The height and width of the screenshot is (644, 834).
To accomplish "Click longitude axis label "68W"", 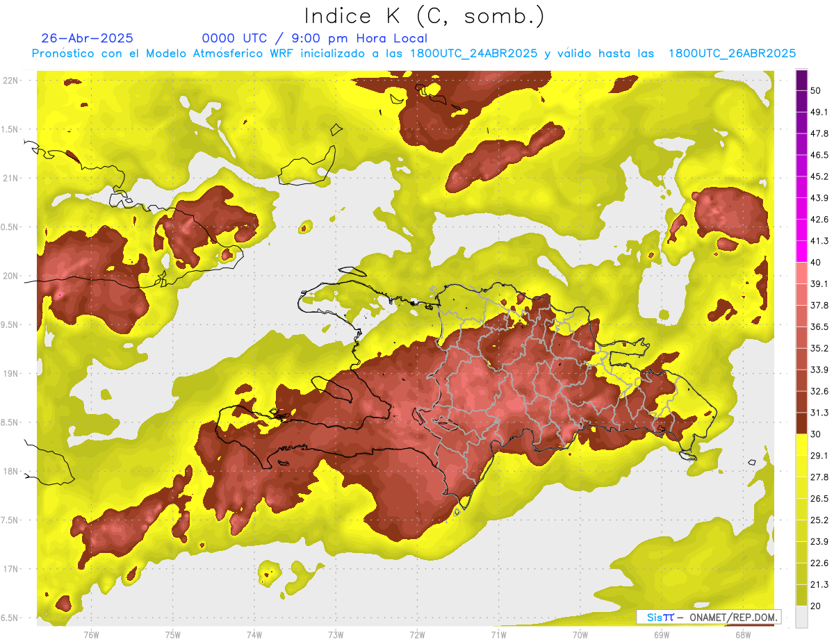I will click(743, 635).
